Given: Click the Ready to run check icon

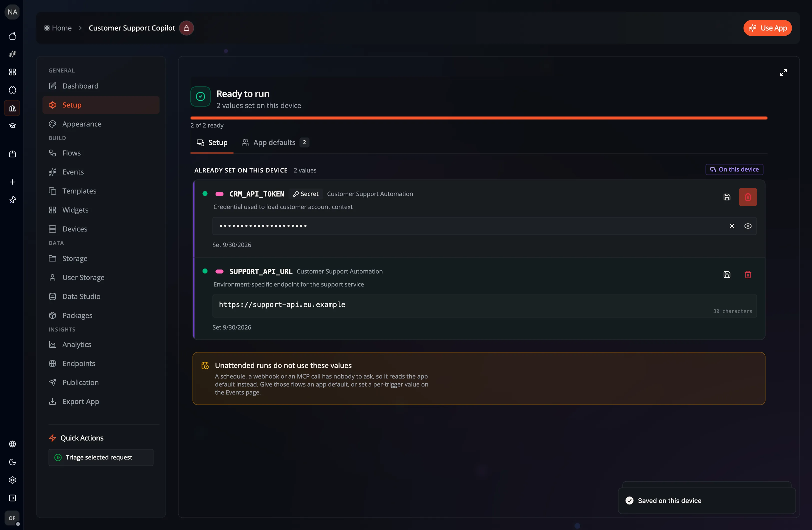Looking at the screenshot, I should click(200, 96).
